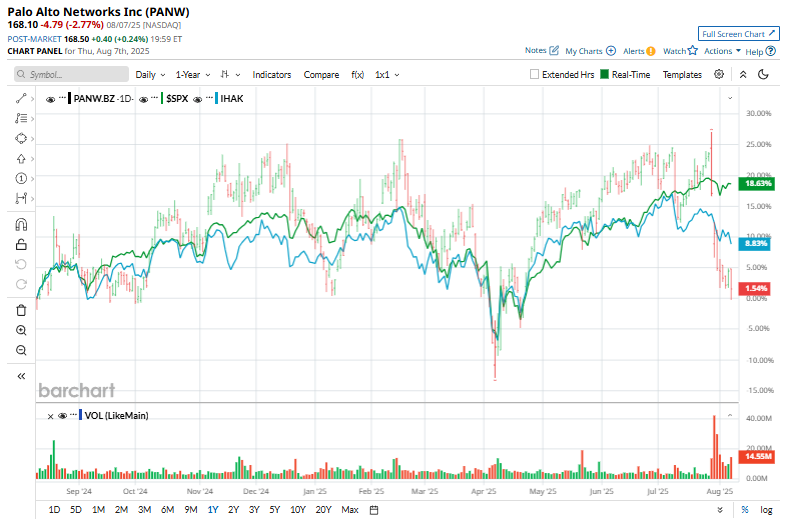Select the measure range tool
787x527 pixels.
point(21,198)
